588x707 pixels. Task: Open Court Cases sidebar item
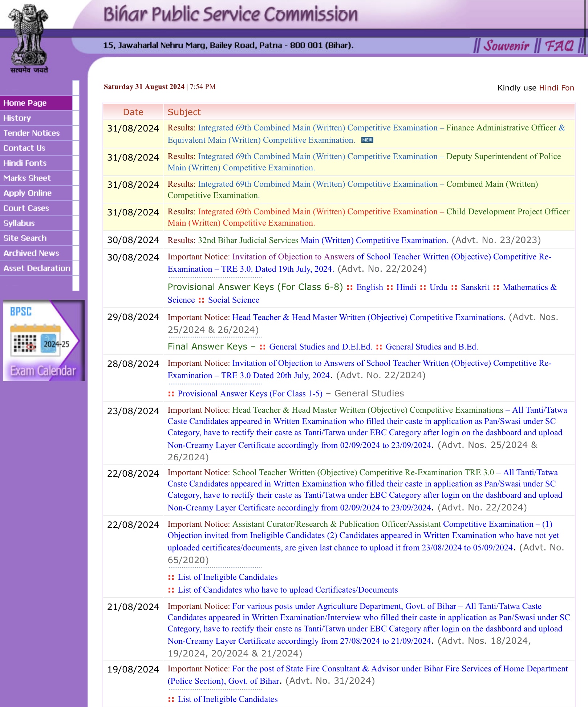tap(36, 208)
